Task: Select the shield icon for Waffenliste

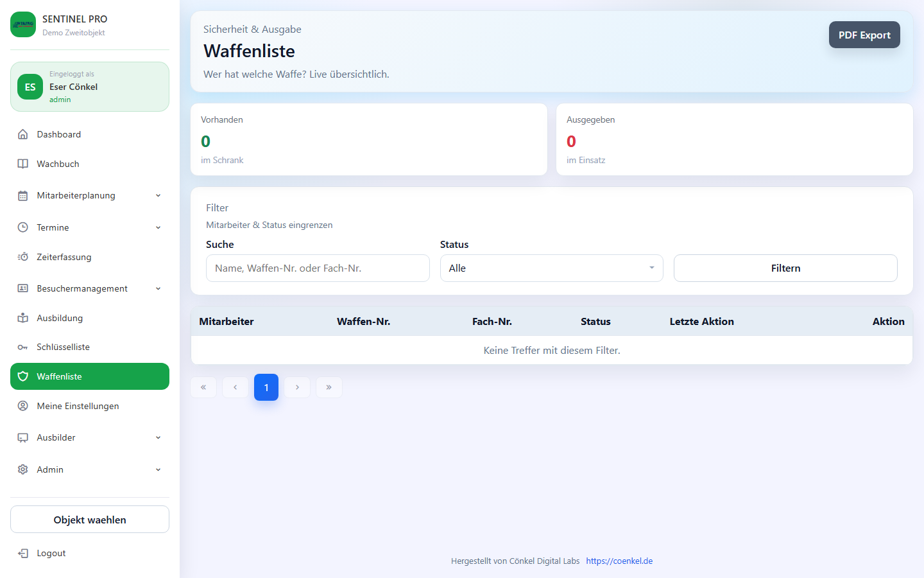Action: pyautogui.click(x=22, y=376)
